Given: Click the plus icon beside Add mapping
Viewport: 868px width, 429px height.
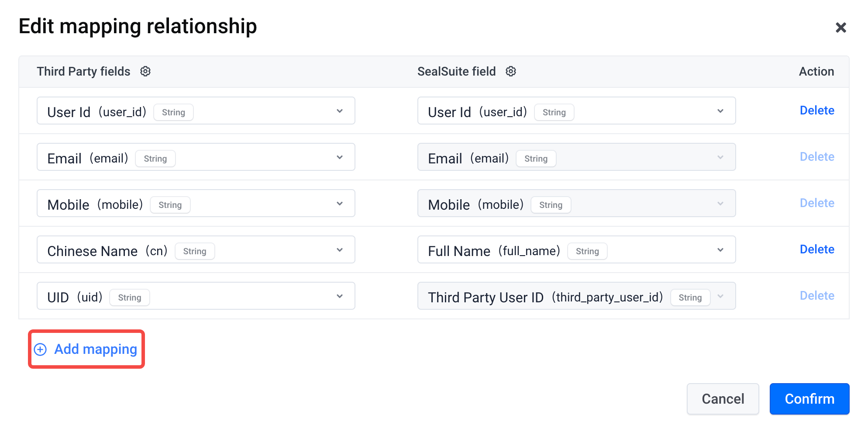Looking at the screenshot, I should coord(40,349).
